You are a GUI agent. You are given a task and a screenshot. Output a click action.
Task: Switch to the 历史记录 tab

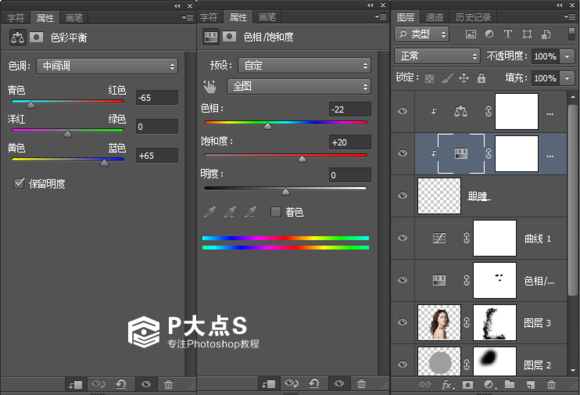tap(473, 17)
